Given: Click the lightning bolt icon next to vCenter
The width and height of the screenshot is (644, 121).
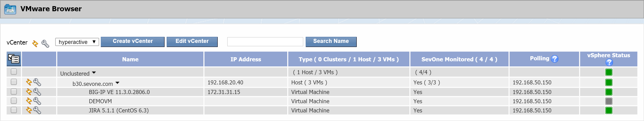Looking at the screenshot, I should click(35, 44).
